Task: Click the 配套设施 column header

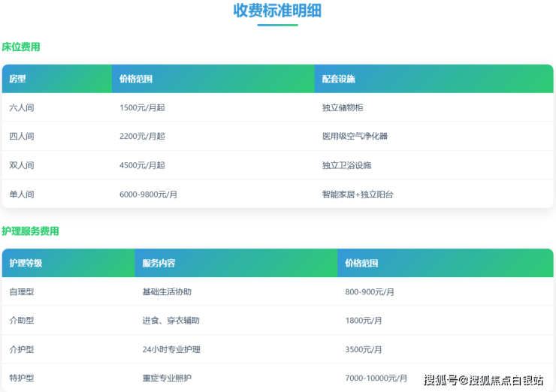Action: 338,79
